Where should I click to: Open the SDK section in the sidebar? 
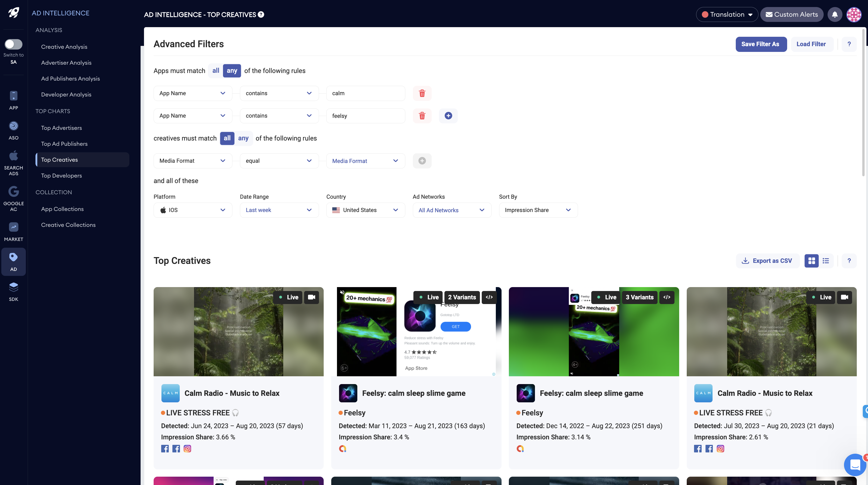click(14, 292)
